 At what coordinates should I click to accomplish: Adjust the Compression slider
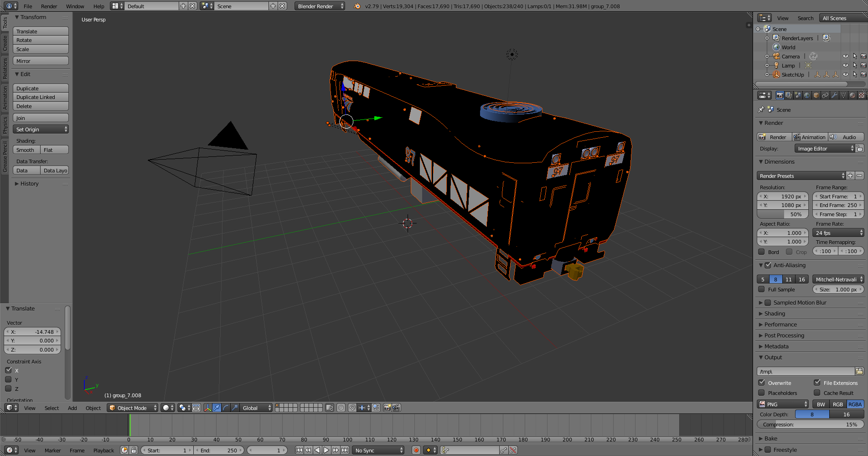(x=811, y=424)
